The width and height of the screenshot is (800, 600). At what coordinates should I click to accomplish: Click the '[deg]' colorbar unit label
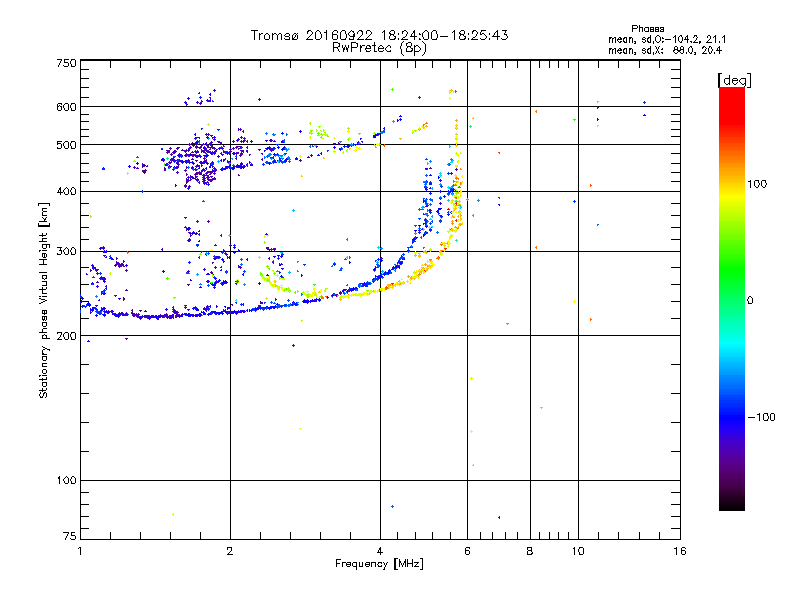[734, 80]
